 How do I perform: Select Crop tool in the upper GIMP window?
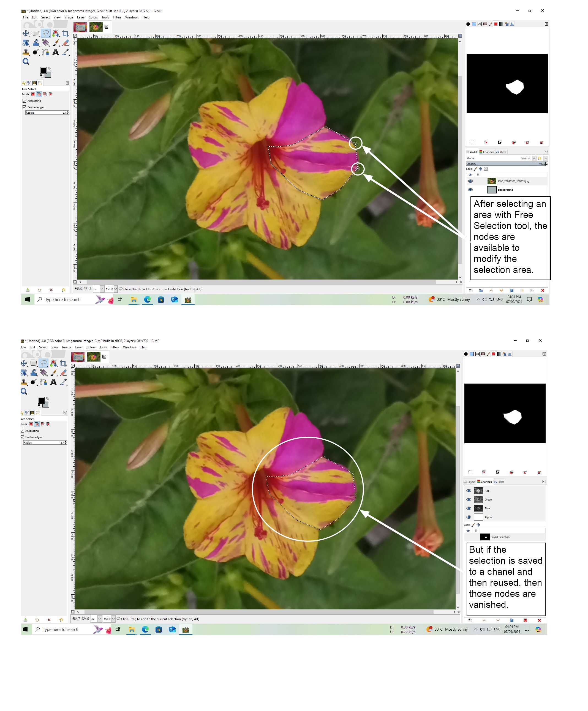[65, 33]
